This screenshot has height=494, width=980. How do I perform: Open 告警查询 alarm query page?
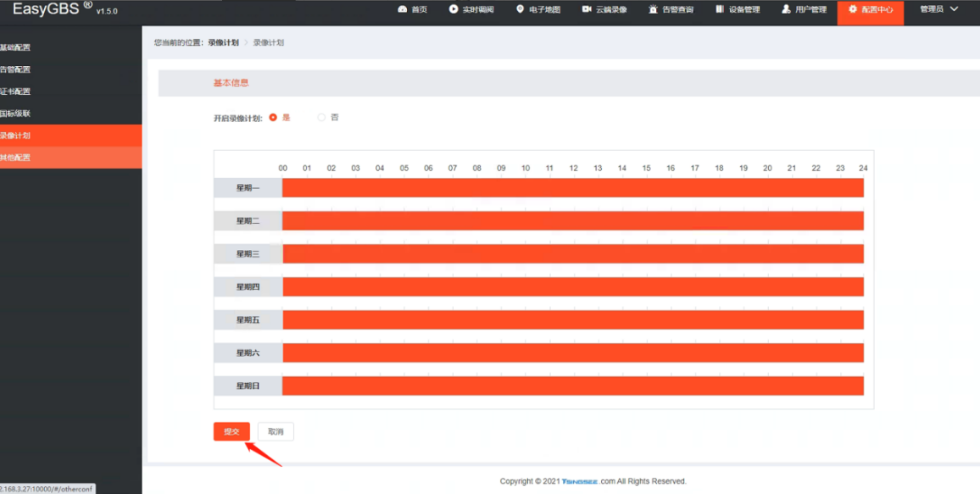(671, 9)
